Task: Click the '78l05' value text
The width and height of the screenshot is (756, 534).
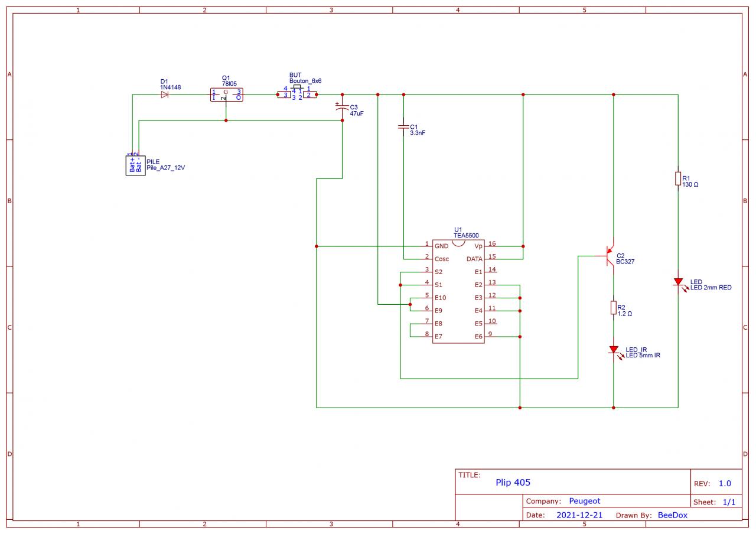Action: pos(229,84)
